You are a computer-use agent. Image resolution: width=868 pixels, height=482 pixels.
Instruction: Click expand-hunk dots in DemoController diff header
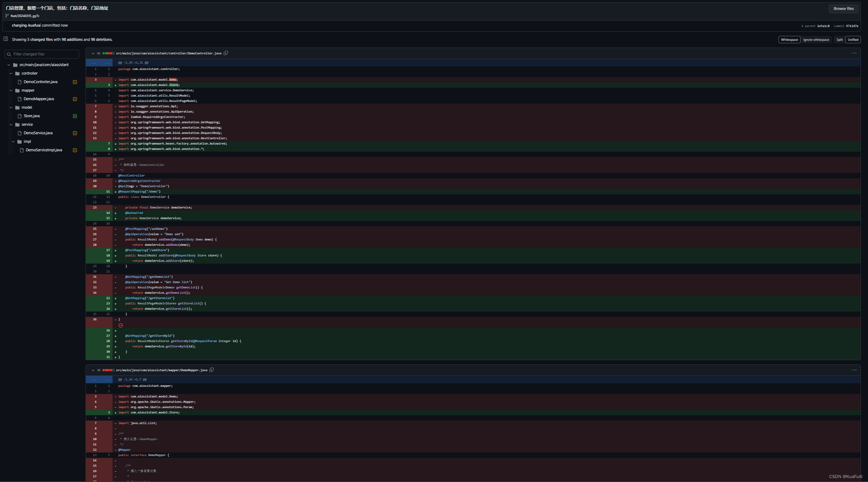point(94,63)
